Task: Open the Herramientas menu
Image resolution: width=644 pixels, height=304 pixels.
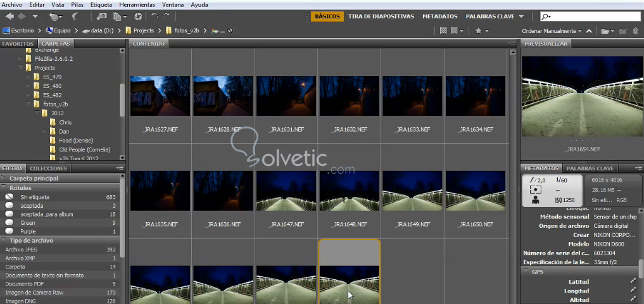Action: (x=137, y=5)
